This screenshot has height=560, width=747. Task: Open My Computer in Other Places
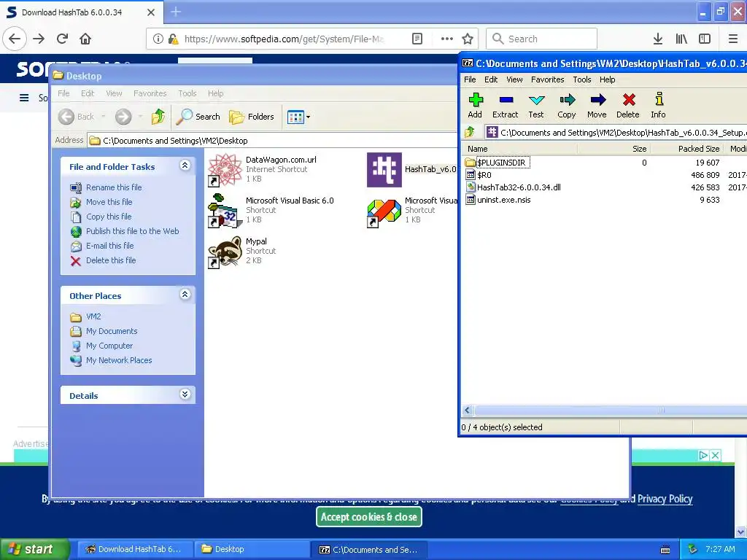coord(109,346)
